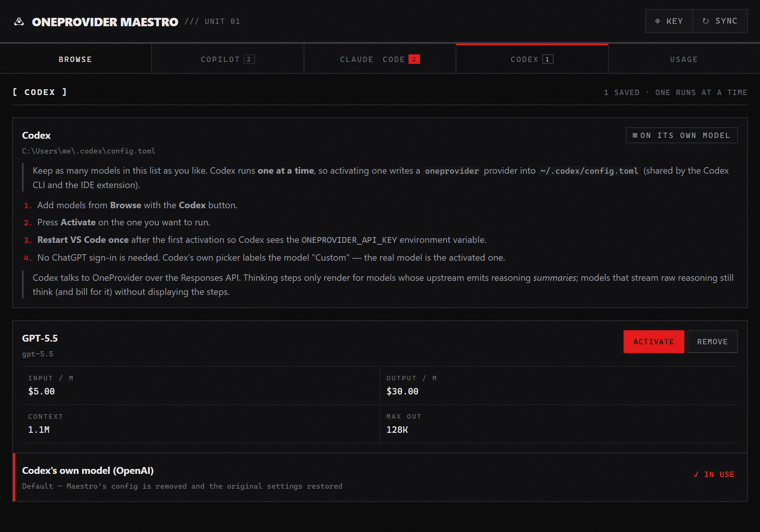760x532 pixels.
Task: Click step 1 Add models from Browse
Action: (x=137, y=205)
